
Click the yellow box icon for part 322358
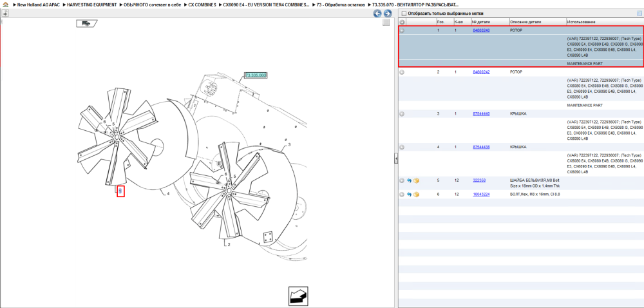point(417,180)
